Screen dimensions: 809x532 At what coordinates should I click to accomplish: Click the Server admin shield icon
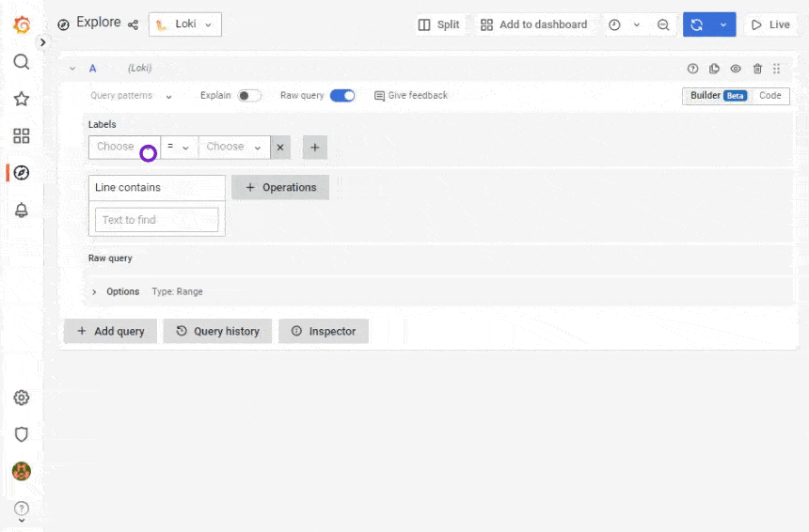click(21, 434)
